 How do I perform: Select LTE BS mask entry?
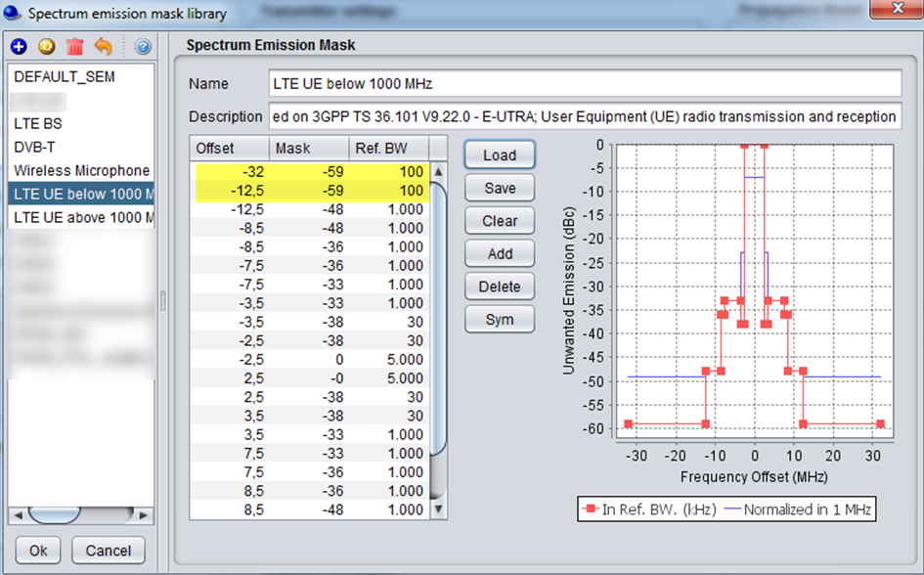pyautogui.click(x=81, y=124)
